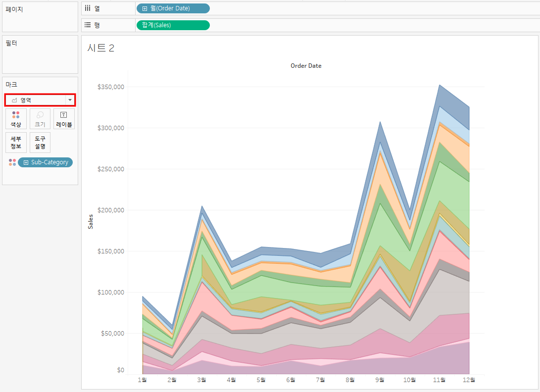Viewport: 540px width, 392px height.
Task: Select the 합계(Sales) pill on the rows shelf
Action: coord(173,25)
